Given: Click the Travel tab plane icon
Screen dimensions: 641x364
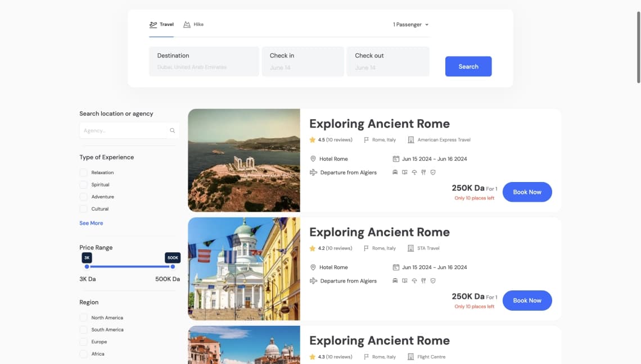Looking at the screenshot, I should coord(153,25).
